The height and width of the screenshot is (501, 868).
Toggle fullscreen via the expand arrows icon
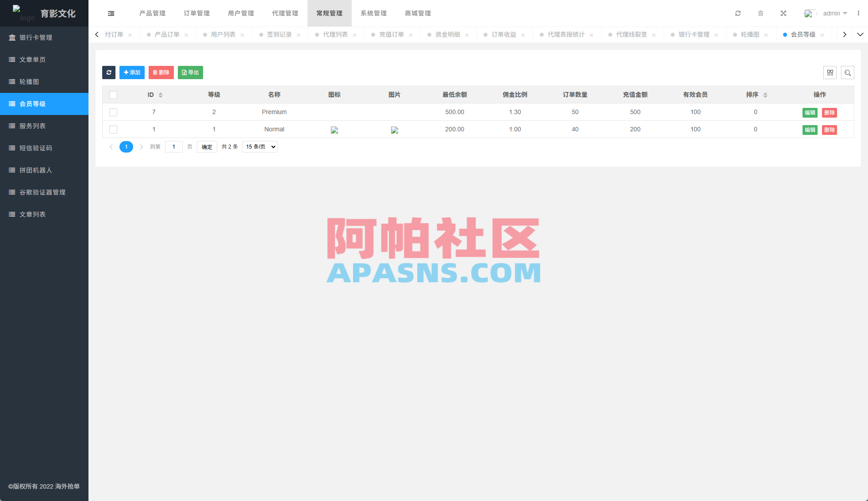pos(784,13)
